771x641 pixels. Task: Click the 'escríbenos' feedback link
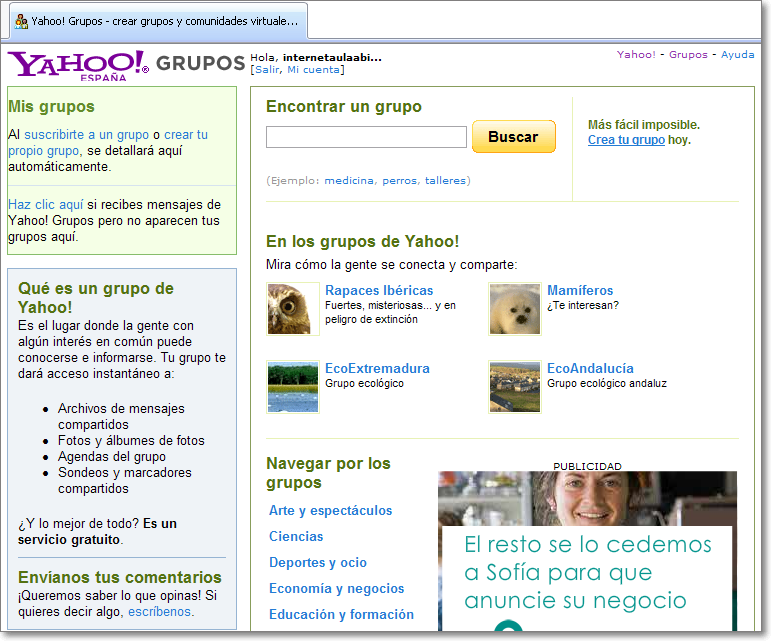159,612
